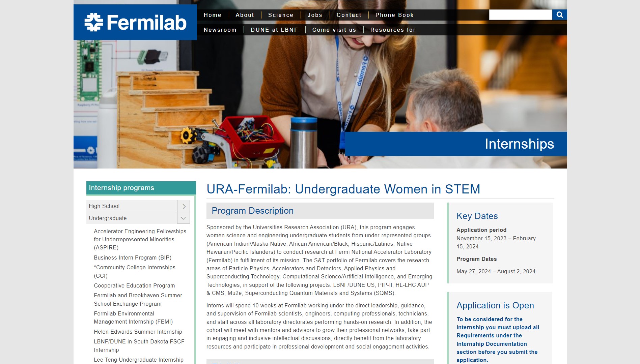
Task: Go to the Jobs menu
Action: 314,15
